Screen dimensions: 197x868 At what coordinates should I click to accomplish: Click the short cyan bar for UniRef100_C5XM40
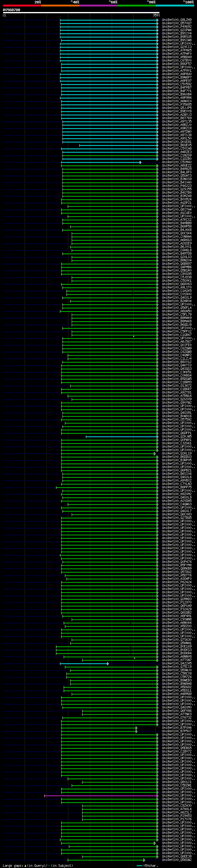101,162
